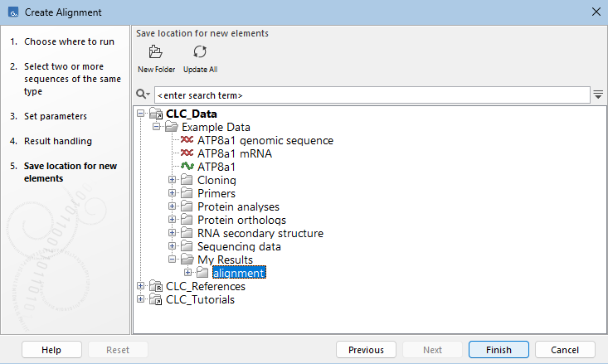Image resolution: width=608 pixels, height=364 pixels.
Task: Click the search term input field
Action: click(x=372, y=95)
